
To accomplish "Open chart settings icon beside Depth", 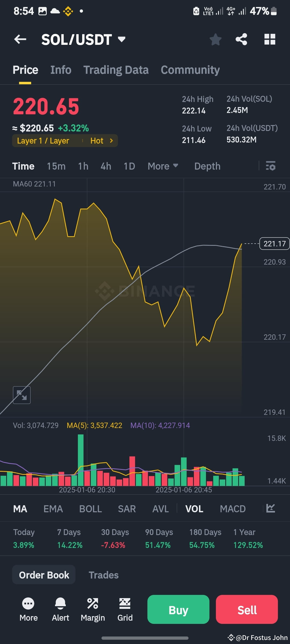I will coord(270,166).
